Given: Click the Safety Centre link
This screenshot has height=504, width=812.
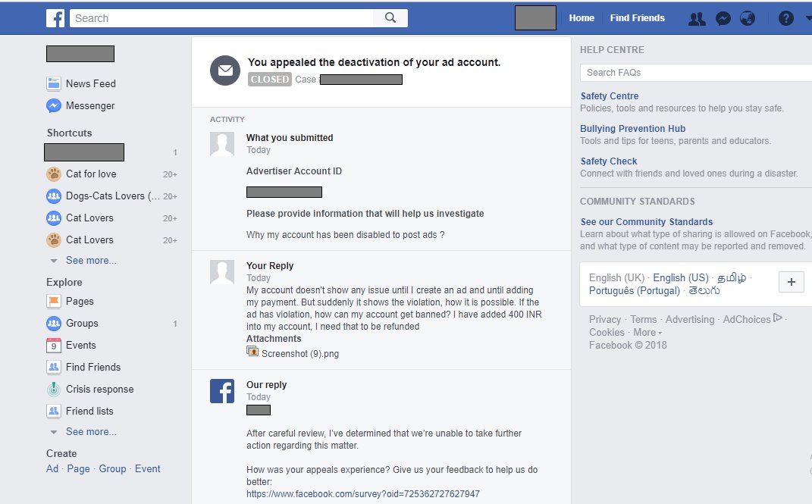Looking at the screenshot, I should [x=610, y=95].
